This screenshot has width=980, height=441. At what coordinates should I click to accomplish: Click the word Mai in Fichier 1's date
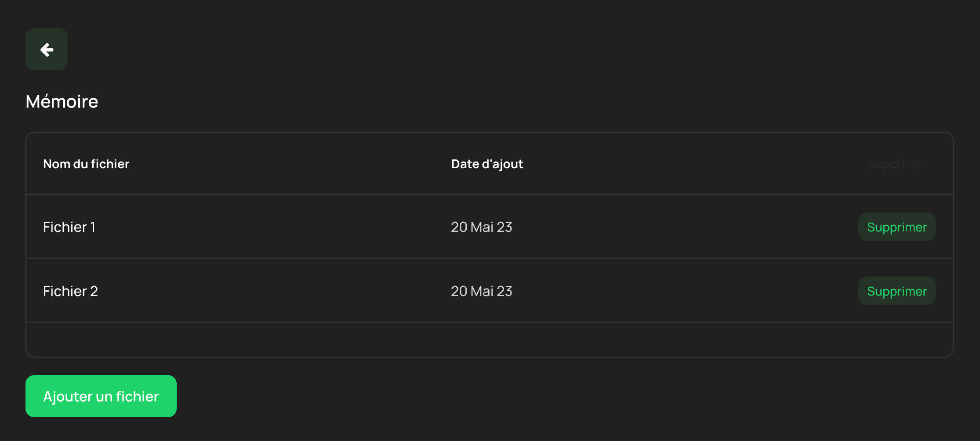point(482,227)
